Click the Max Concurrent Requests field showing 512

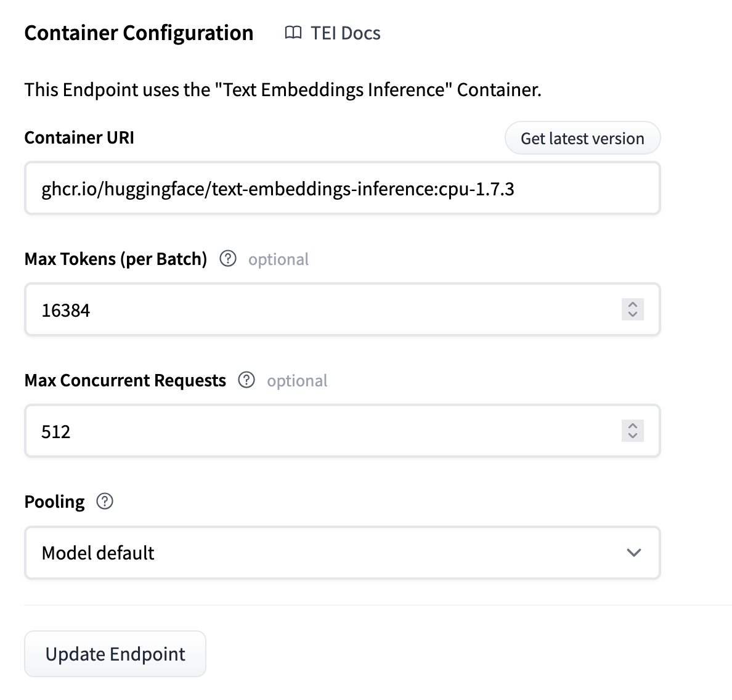coord(320,431)
